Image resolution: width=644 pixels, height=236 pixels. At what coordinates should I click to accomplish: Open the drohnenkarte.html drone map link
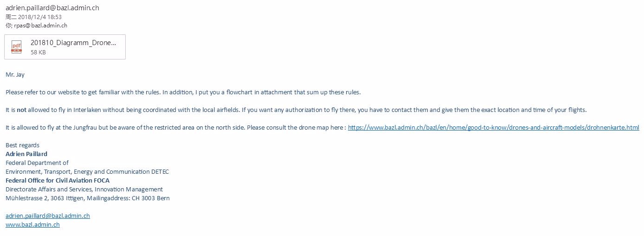(x=493, y=127)
